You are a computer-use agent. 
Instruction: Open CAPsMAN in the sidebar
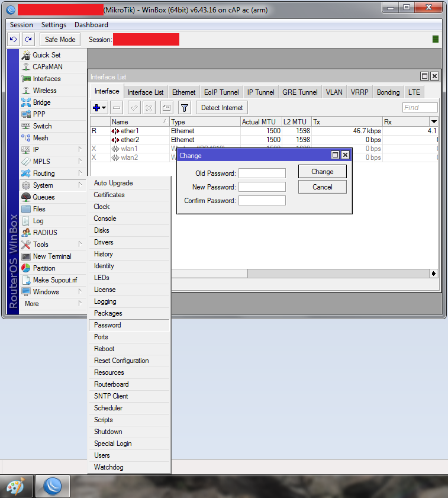pos(53,67)
